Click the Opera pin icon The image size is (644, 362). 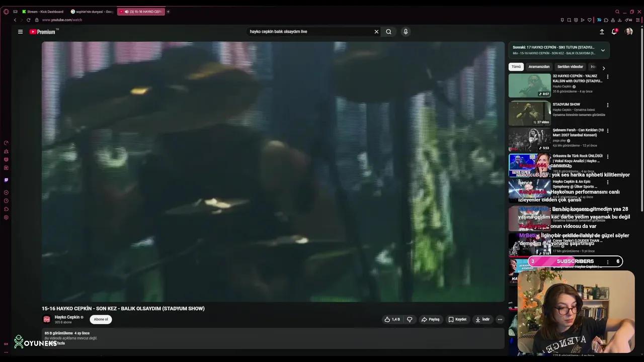(562, 20)
